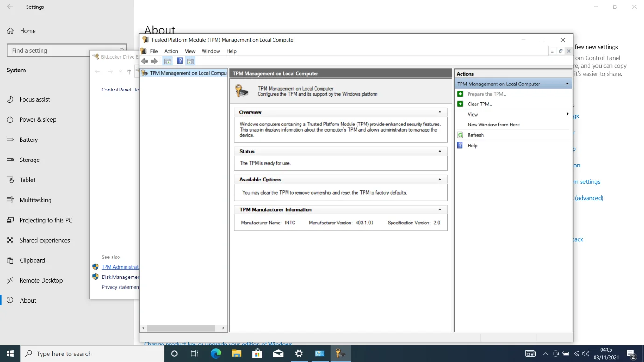
Task: Open the Wi-Fi network flyout in the tray
Action: click(576, 354)
